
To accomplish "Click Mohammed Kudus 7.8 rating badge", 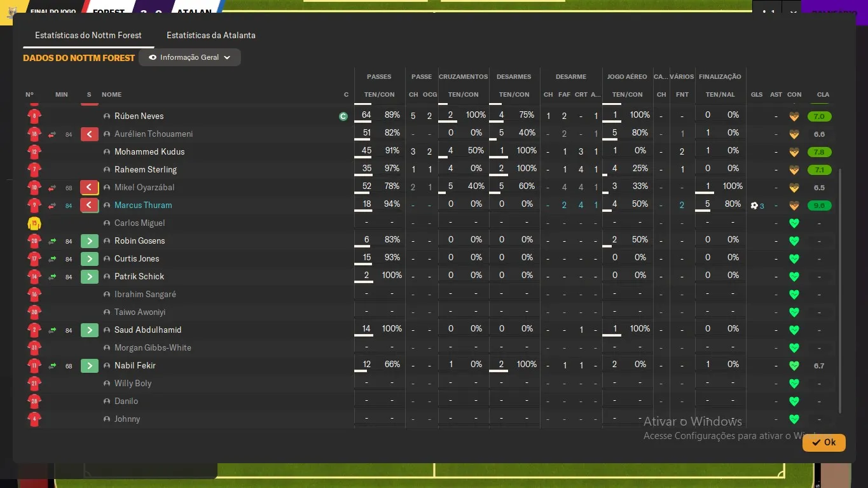I will tap(819, 152).
